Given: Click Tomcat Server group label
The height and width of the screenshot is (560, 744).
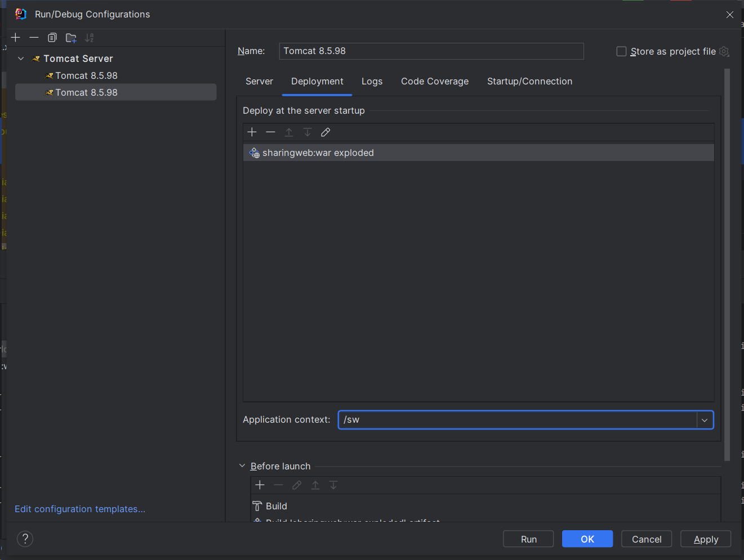Looking at the screenshot, I should point(78,59).
